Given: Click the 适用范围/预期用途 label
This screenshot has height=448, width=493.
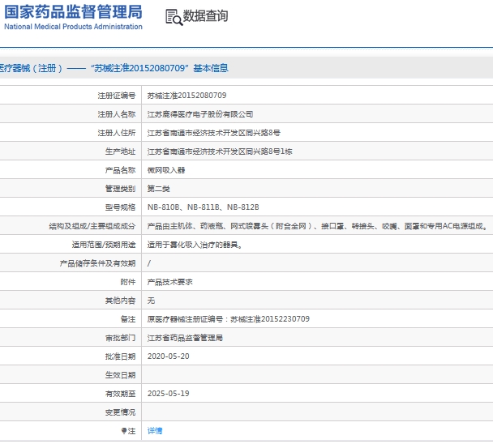Looking at the screenshot, I should coord(104,245).
